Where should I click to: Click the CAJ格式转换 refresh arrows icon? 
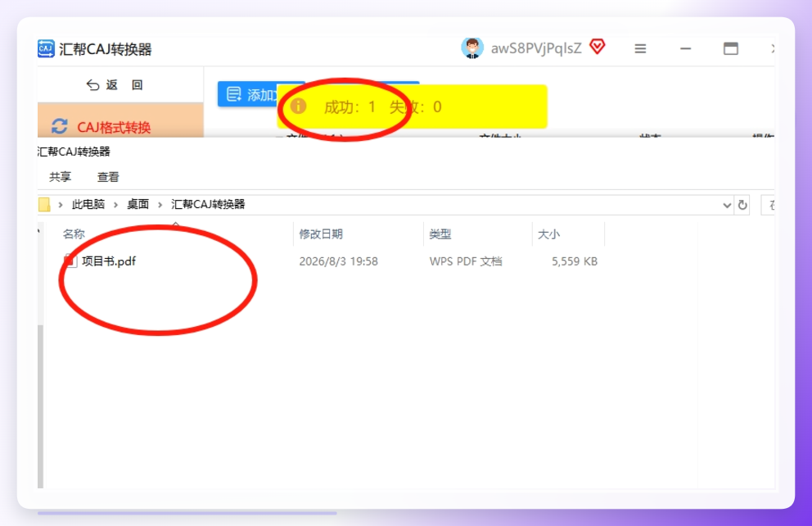point(60,126)
